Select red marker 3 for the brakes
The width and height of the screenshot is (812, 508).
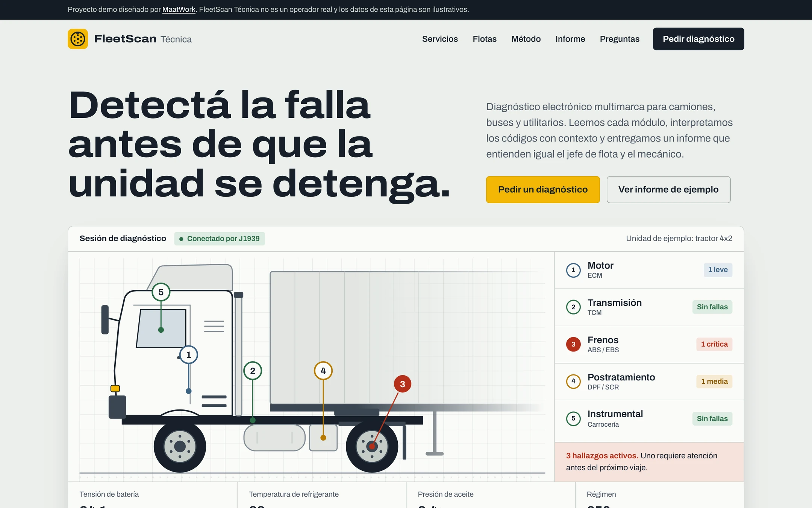(402, 384)
